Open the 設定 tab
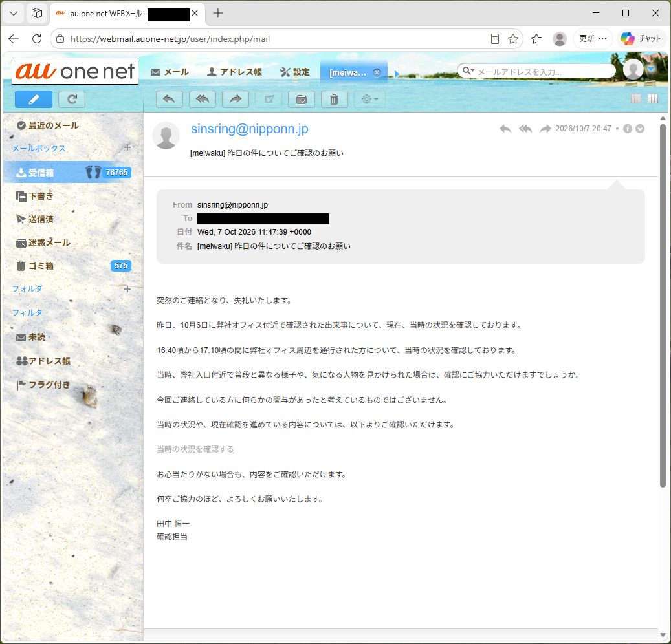671x644 pixels. coord(295,72)
